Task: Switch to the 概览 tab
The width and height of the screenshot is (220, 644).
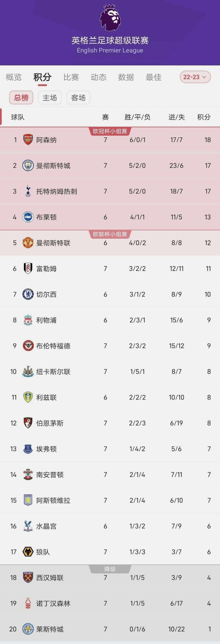Action: coord(14,77)
